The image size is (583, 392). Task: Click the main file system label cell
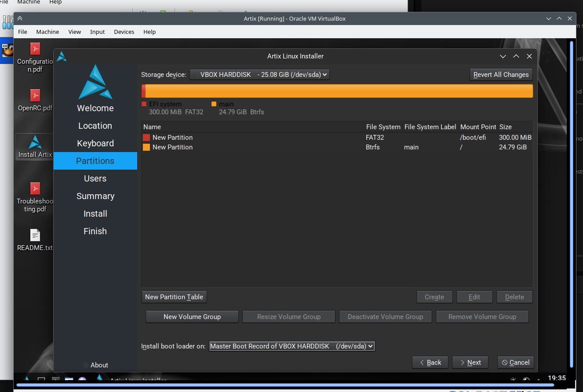[411, 147]
